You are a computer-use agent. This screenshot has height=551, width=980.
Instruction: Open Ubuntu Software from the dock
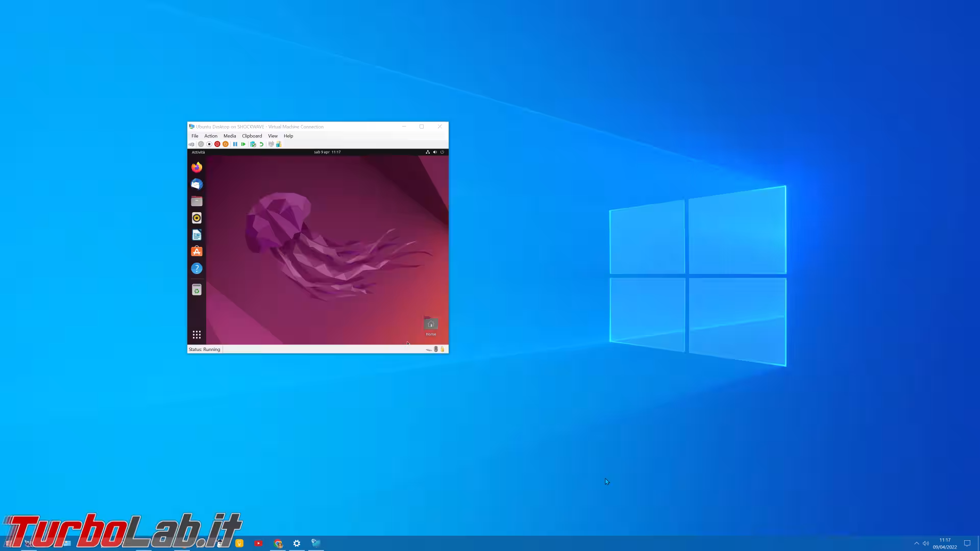point(197,252)
